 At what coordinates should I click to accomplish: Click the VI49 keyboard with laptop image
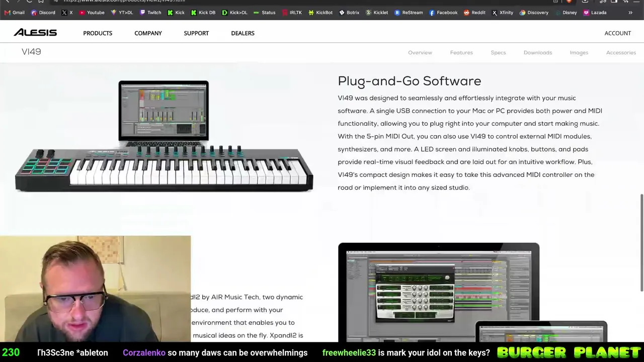pyautogui.click(x=164, y=136)
